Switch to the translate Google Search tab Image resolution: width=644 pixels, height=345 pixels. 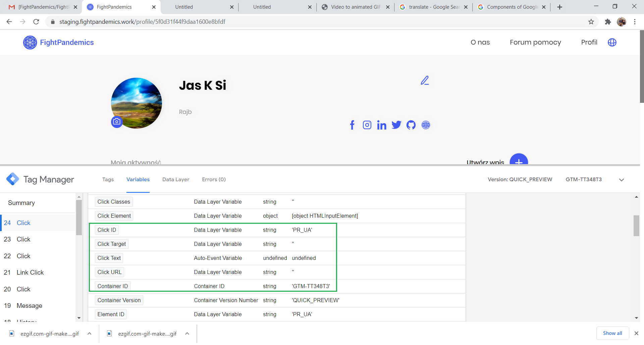pos(433,7)
